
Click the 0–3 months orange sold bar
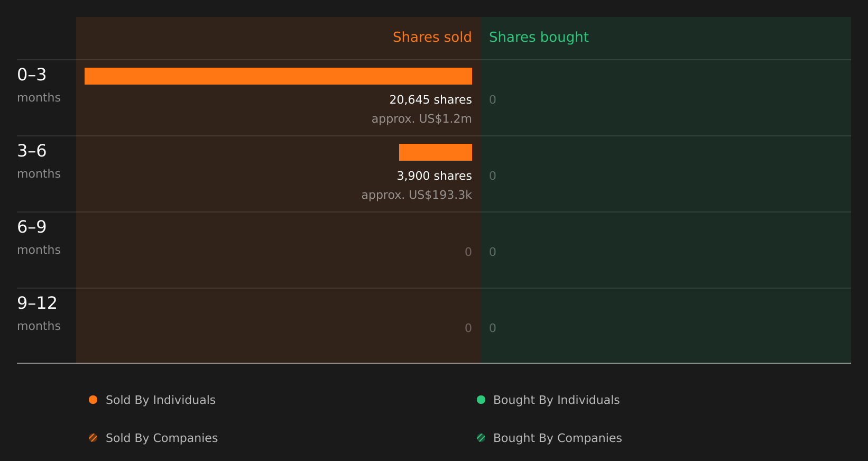point(278,76)
